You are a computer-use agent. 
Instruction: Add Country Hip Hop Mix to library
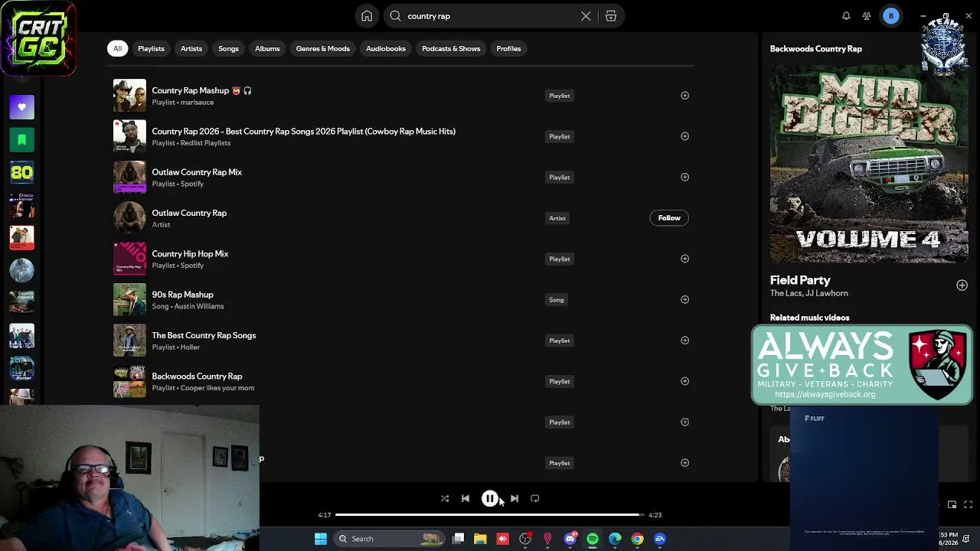[x=684, y=259]
